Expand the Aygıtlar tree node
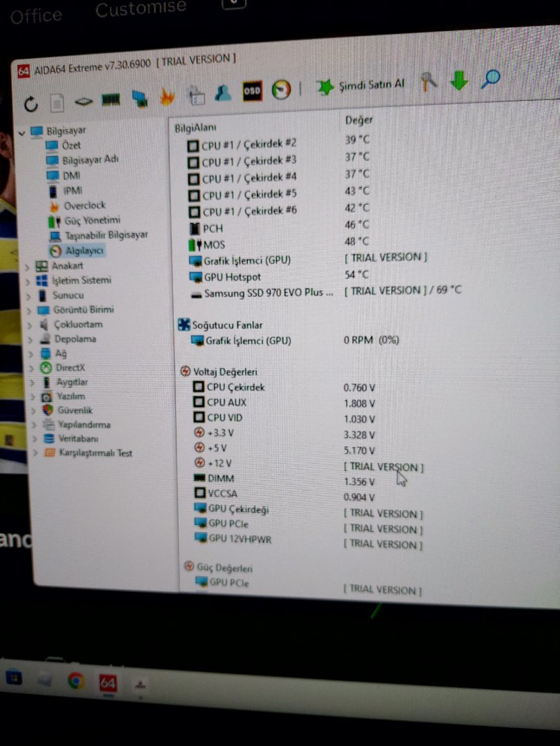Image resolution: width=560 pixels, height=746 pixels. [32, 383]
